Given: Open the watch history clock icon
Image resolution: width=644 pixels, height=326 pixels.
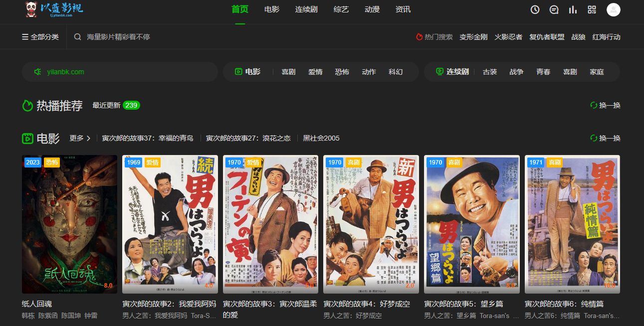Looking at the screenshot, I should (535, 9).
